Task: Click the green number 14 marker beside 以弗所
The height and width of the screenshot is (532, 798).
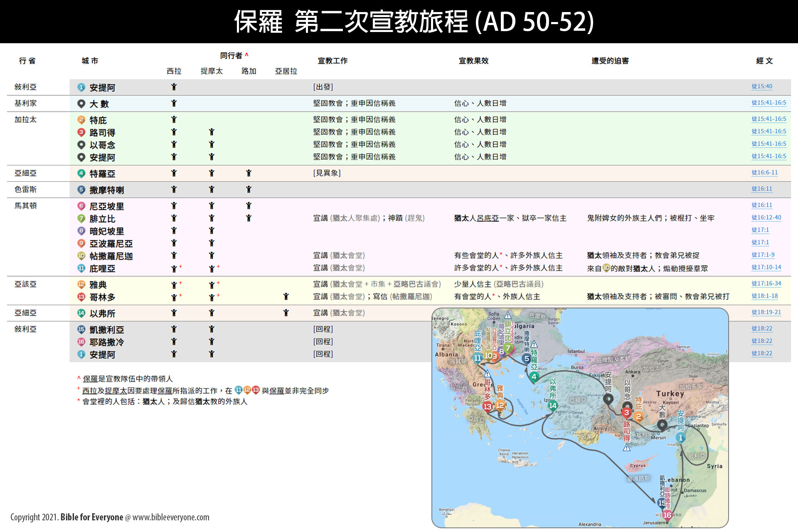Action: point(81,313)
